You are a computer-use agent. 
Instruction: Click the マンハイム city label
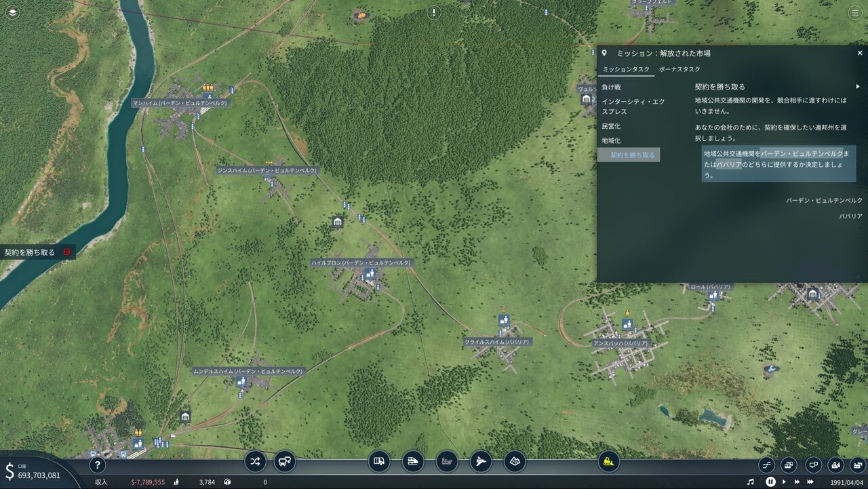pyautogui.click(x=180, y=103)
